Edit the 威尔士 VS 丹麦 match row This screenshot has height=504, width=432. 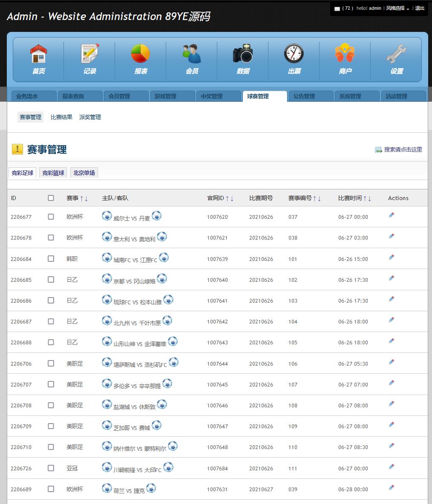(x=392, y=215)
